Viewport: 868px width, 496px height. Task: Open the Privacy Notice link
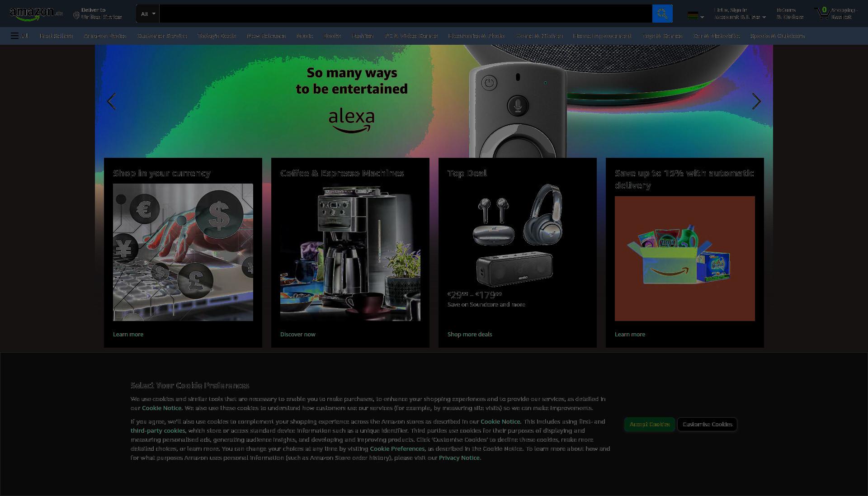click(459, 458)
